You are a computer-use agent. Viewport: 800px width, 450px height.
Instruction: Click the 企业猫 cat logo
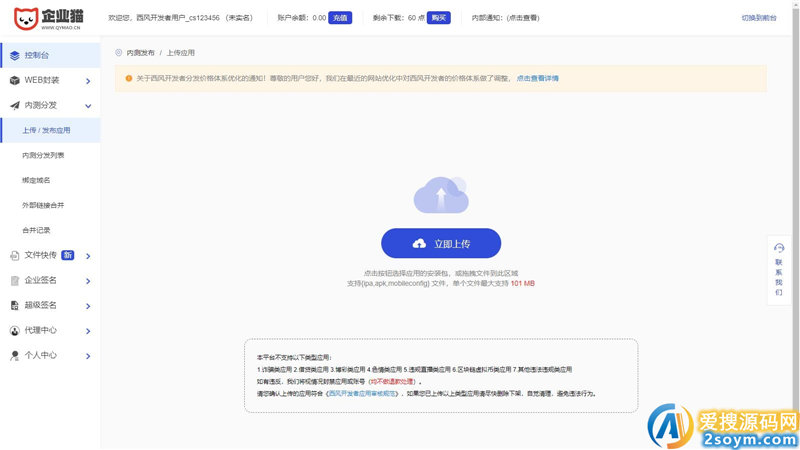pos(19,18)
